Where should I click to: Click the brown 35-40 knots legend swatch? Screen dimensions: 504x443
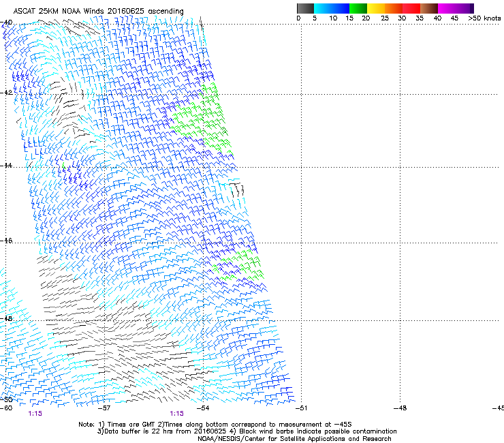tap(429, 8)
